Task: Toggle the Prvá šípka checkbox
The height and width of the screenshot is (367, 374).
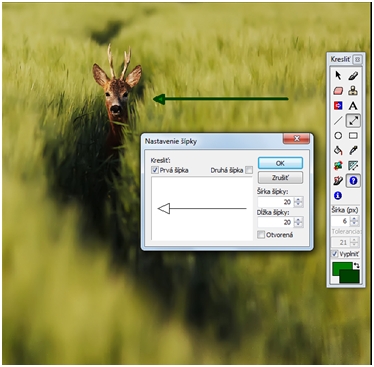Action: click(x=155, y=170)
